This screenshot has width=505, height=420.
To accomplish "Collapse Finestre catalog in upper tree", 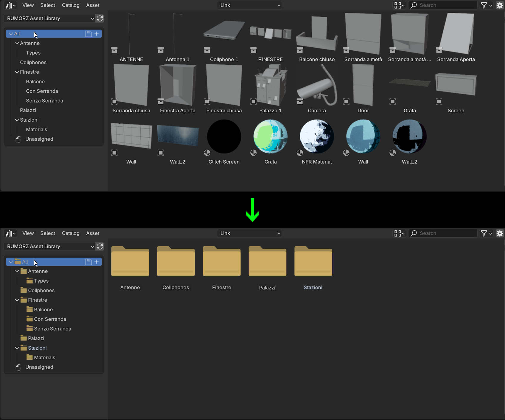I will click(17, 72).
